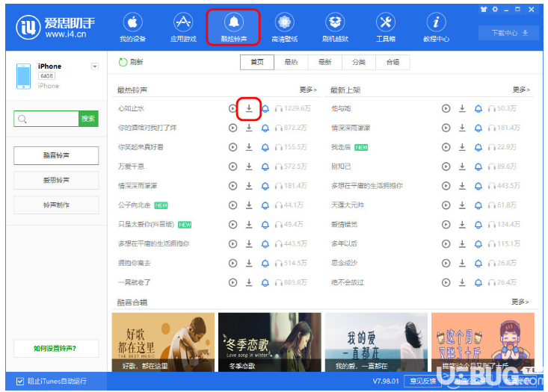The width and height of the screenshot is (548, 392).
Task: Open 铃声制作 ringtone maker
Action: click(56, 205)
